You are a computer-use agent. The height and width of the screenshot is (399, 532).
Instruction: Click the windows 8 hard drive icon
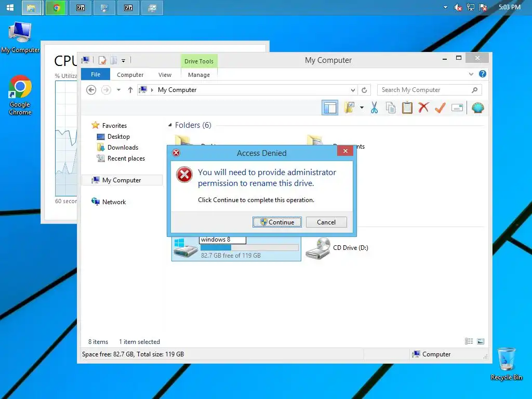point(185,248)
